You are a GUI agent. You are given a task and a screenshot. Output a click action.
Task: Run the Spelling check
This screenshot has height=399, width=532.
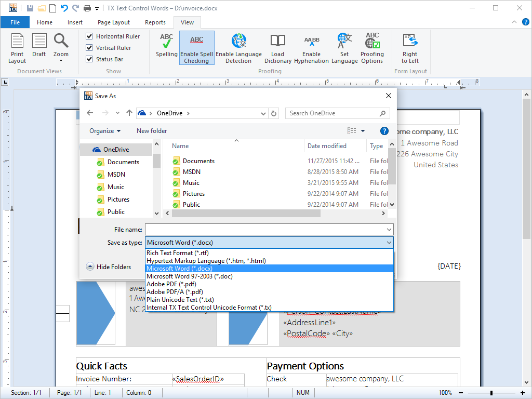[167, 45]
